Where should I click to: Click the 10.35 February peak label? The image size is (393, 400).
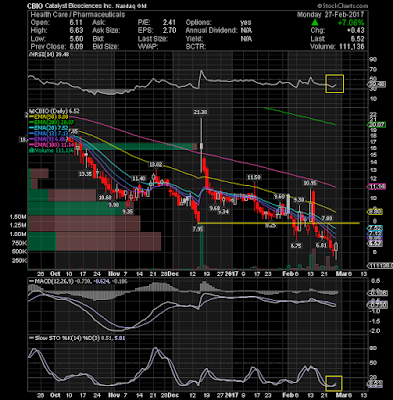point(310,183)
